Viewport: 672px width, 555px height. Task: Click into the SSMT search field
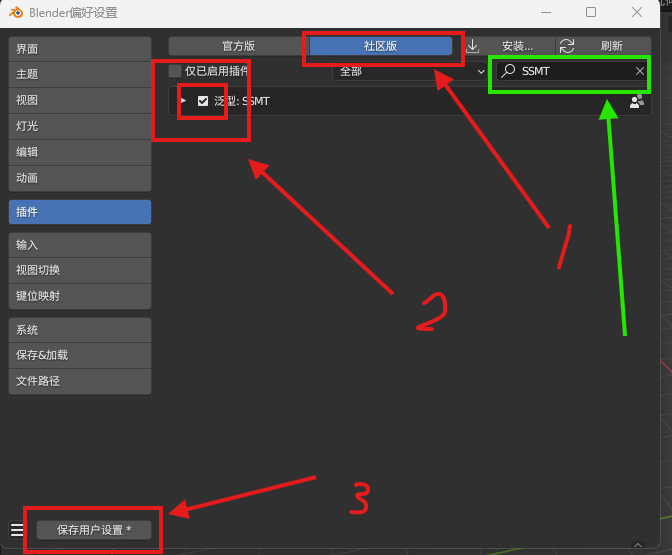coord(573,71)
